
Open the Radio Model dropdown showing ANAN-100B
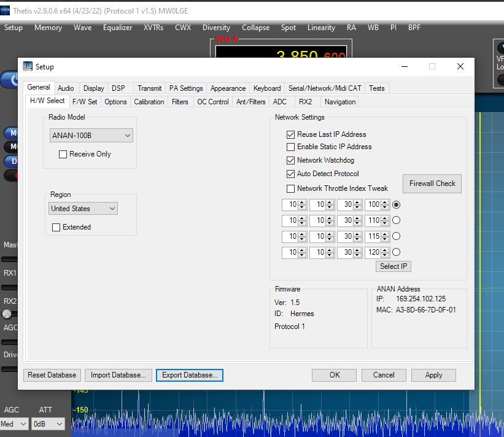click(91, 136)
